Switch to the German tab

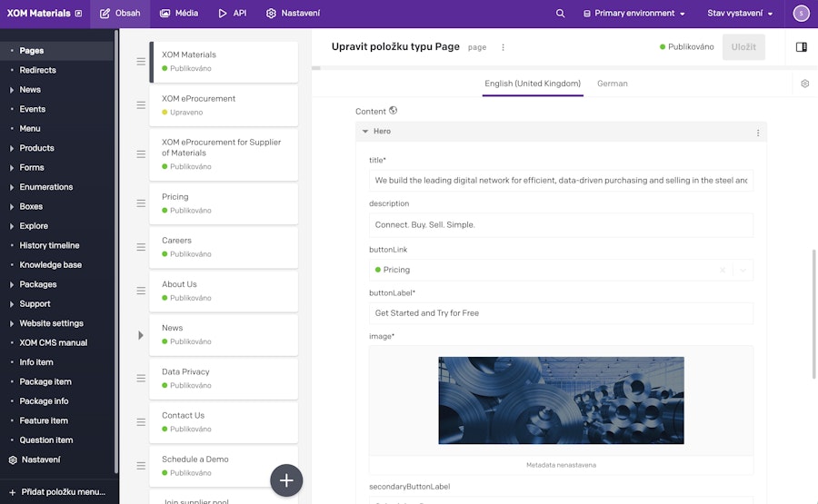click(612, 84)
